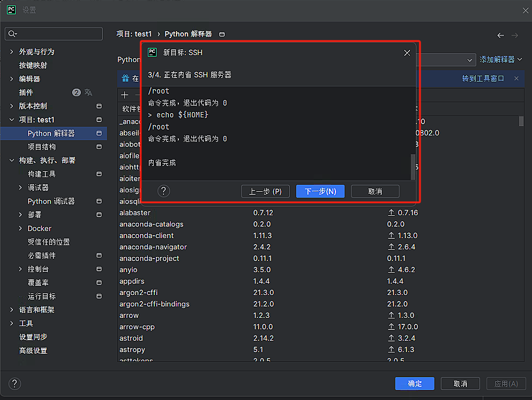The height and width of the screenshot is (400, 532).
Task: Dismiss the blue banner with its X icon
Action: pyautogui.click(x=516, y=79)
